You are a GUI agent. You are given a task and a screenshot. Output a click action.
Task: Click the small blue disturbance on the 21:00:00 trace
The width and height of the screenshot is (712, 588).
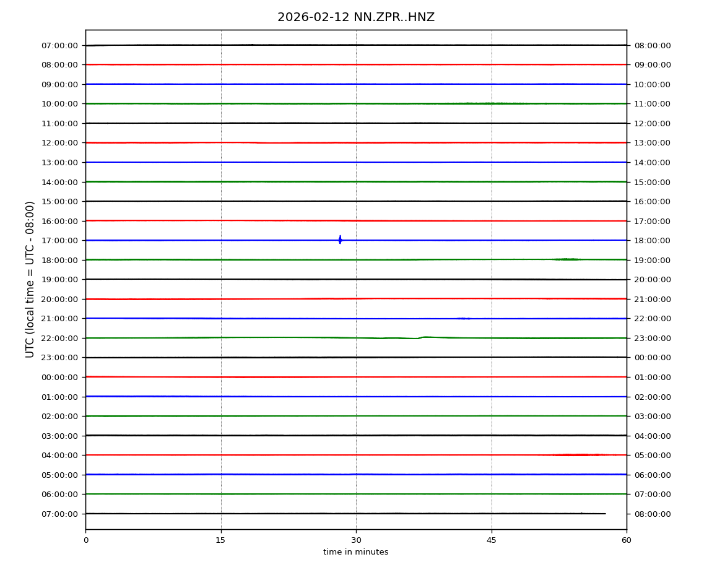pyautogui.click(x=464, y=318)
